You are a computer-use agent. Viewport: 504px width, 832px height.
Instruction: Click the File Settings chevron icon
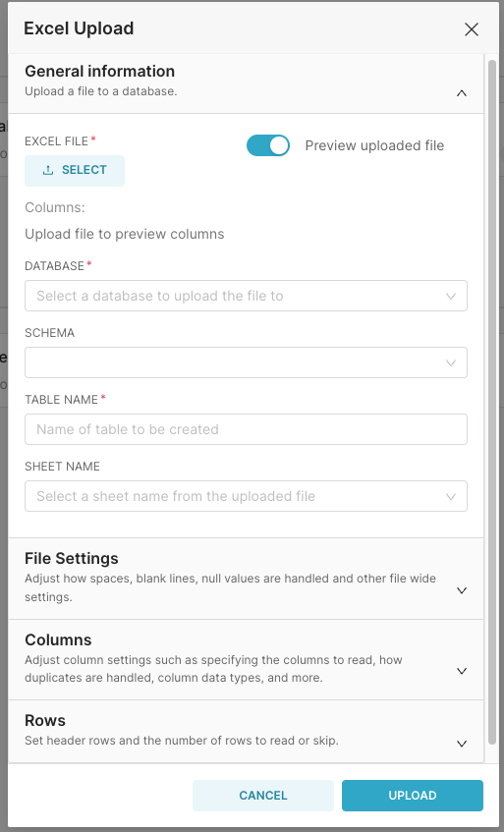(462, 590)
